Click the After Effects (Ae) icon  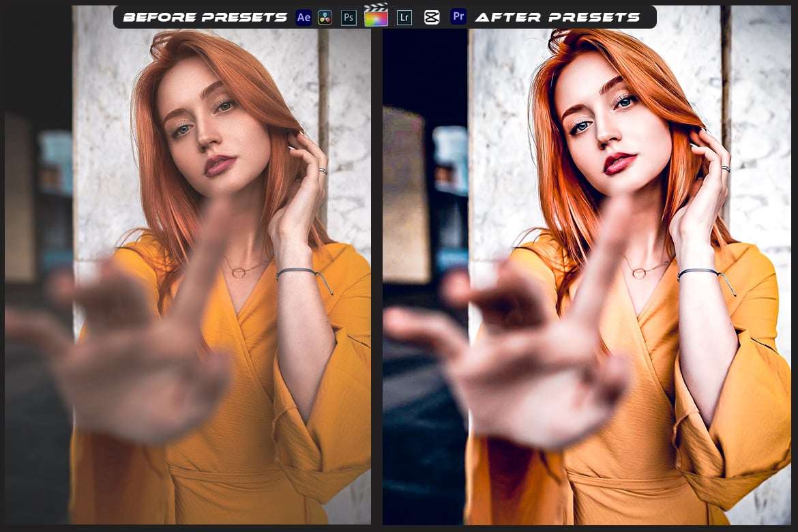[304, 17]
